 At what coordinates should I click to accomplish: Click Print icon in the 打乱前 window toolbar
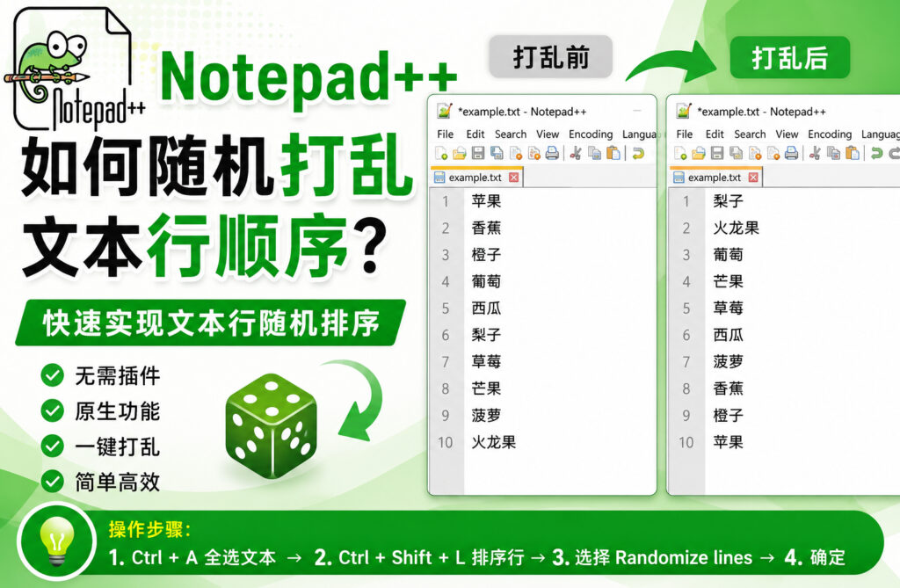pyautogui.click(x=552, y=153)
